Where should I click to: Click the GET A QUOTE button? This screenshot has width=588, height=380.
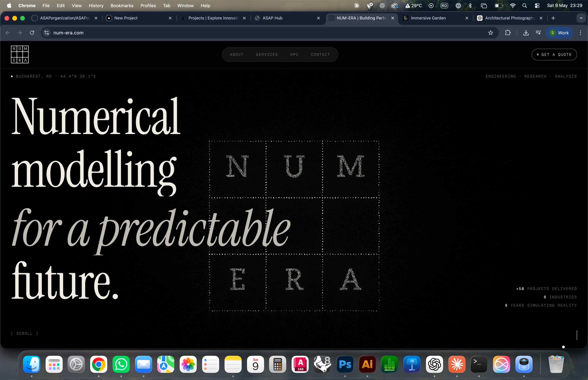554,55
